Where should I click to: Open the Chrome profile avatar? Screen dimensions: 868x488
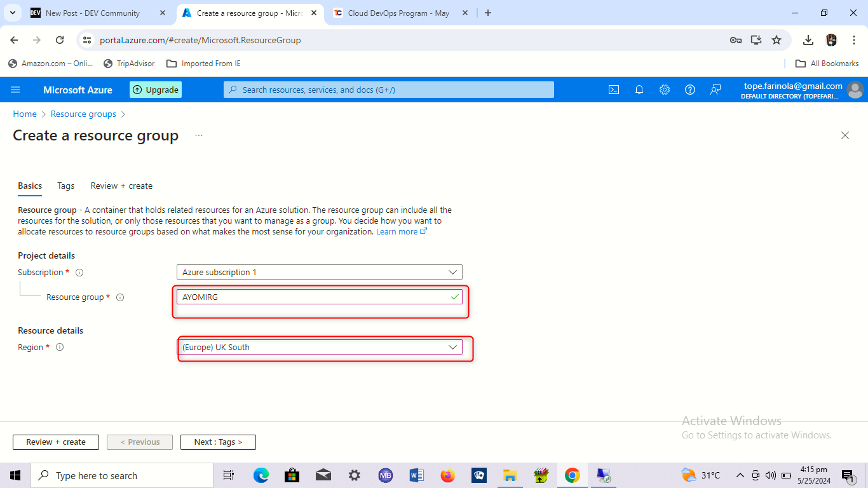(x=831, y=40)
